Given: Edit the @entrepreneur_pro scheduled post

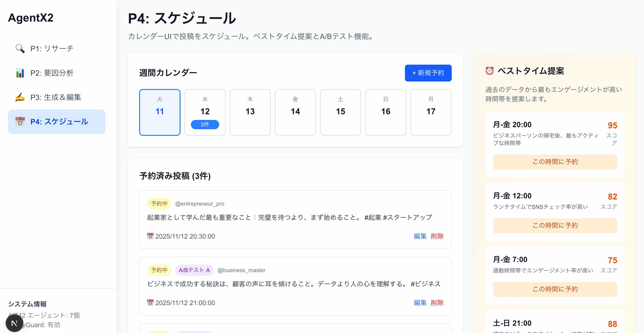Looking at the screenshot, I should coord(420,236).
